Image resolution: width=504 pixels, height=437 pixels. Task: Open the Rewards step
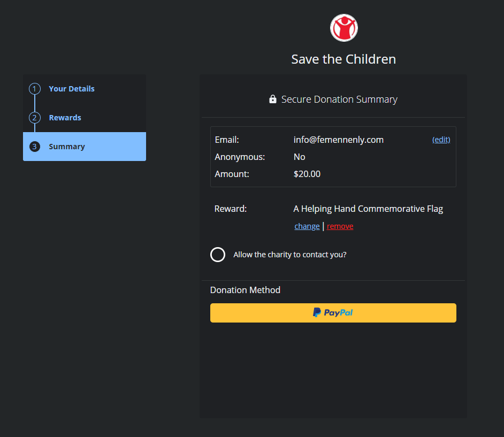[65, 118]
